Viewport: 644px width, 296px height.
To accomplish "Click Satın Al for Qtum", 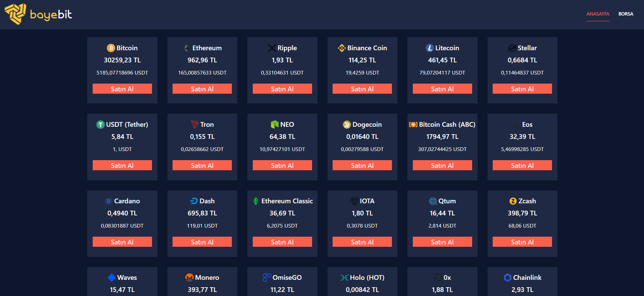I will click(x=442, y=242).
